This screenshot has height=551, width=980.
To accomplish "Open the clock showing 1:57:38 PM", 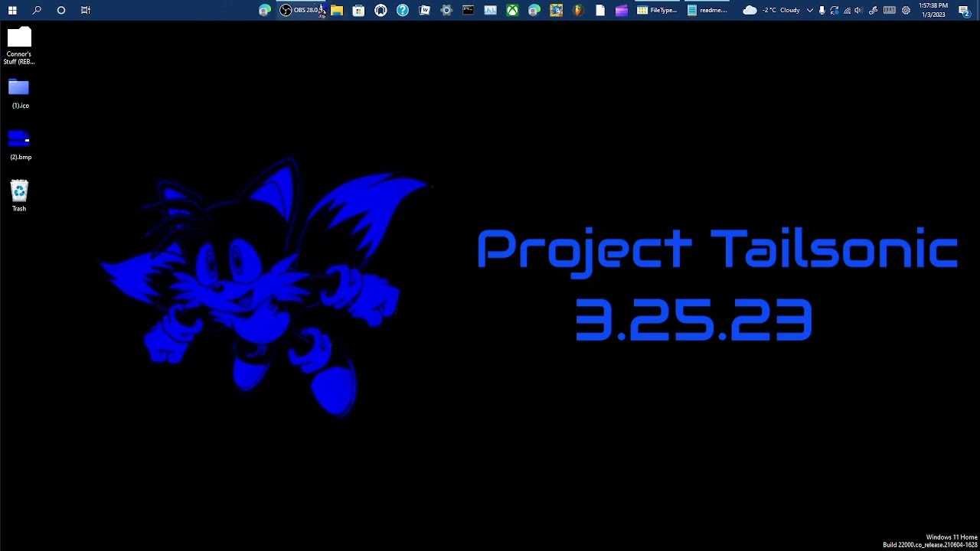I will point(933,10).
